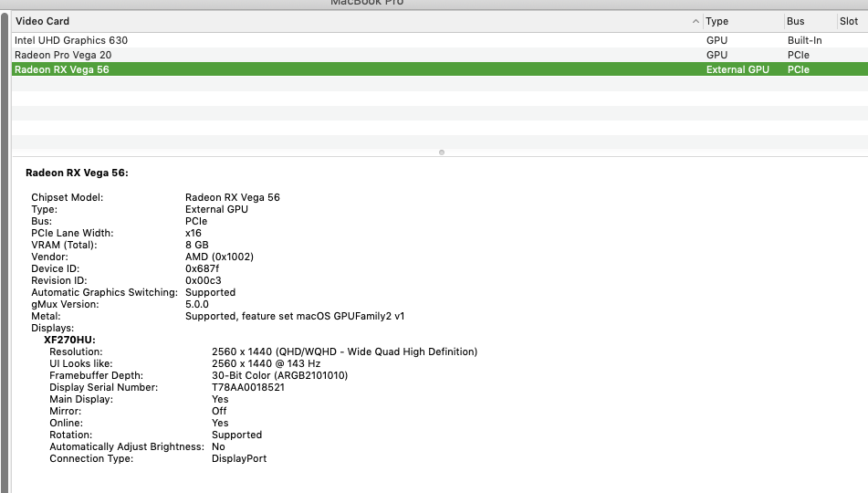Click the Automatically Adjust Brightness label
Image resolution: width=868 pixels, height=493 pixels.
[127, 447]
